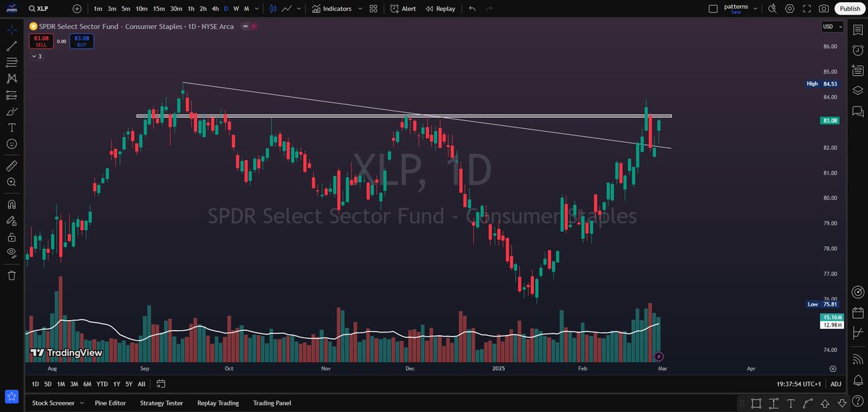
Task: Switch to the weekly W timeframe
Action: [236, 9]
